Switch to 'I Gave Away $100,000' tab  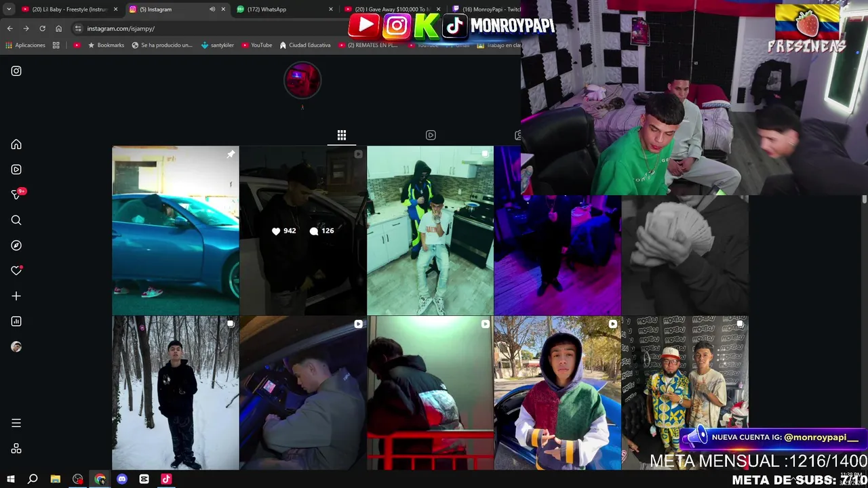[x=392, y=9]
